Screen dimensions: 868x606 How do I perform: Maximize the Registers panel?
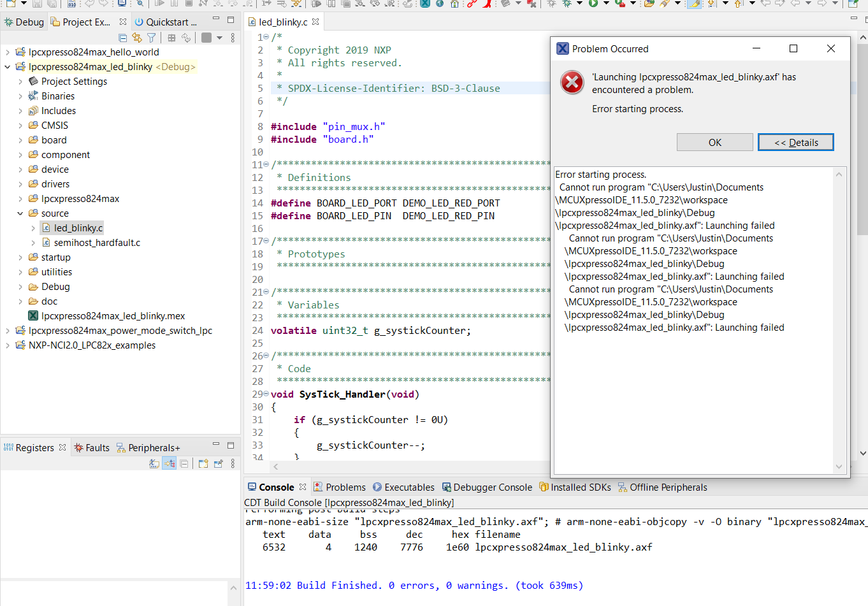pyautogui.click(x=231, y=445)
